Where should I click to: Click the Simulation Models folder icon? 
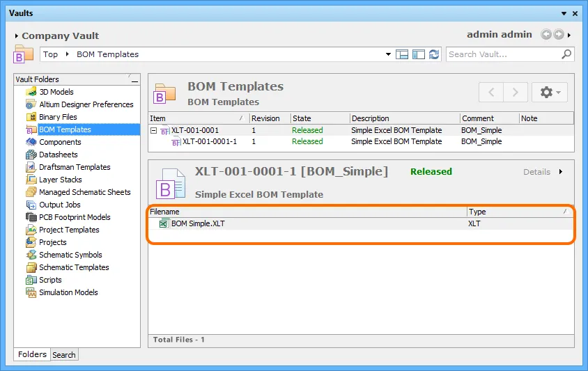click(31, 292)
